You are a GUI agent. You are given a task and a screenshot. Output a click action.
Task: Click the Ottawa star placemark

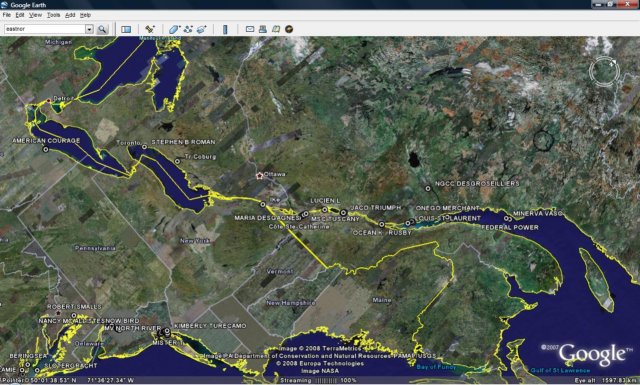(x=259, y=176)
